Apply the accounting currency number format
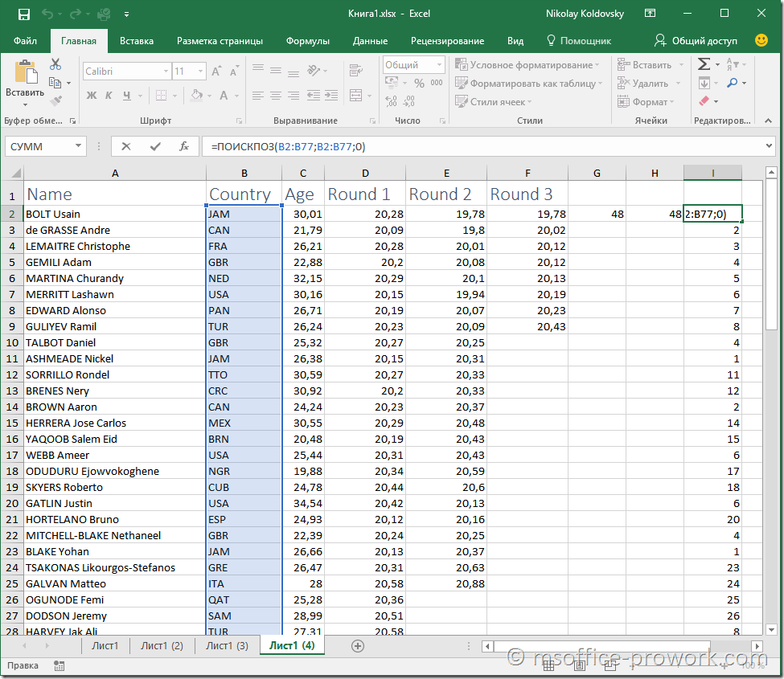 391,83
